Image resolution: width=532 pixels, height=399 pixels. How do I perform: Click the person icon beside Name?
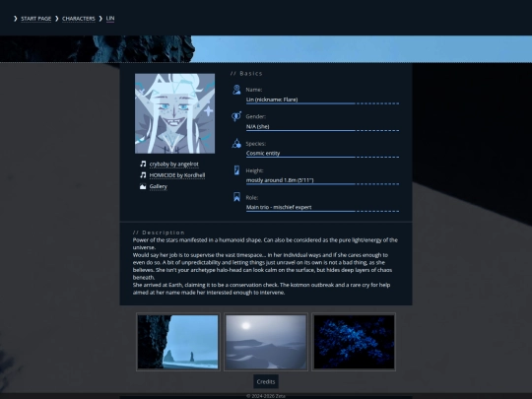pyautogui.click(x=236, y=90)
